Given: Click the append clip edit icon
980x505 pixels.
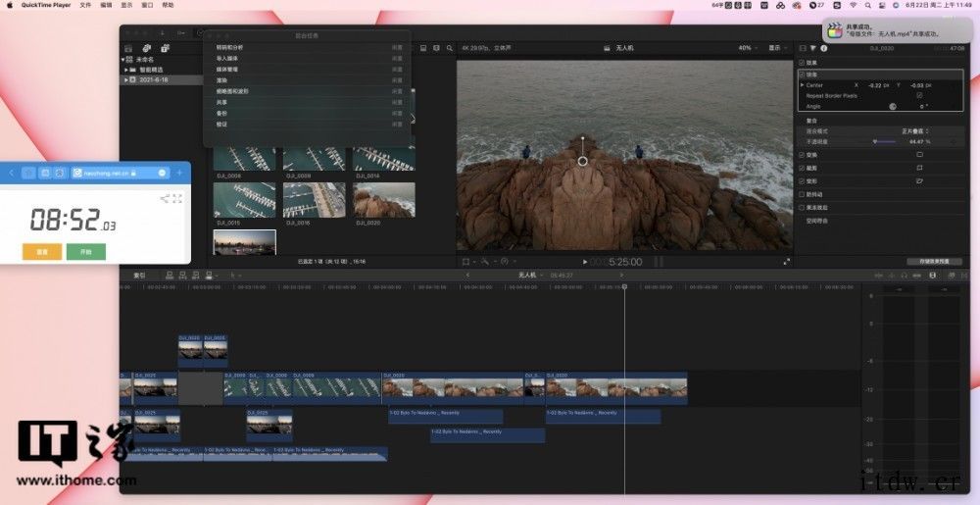Looking at the screenshot, I should 195,275.
